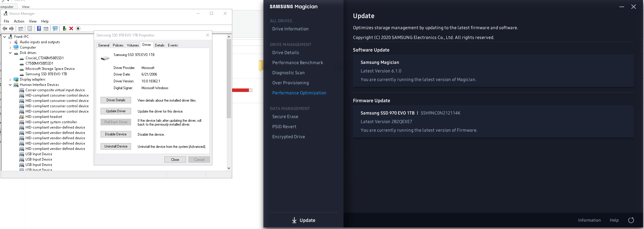
Task: Collapse the Disk drives node
Action: tap(10, 53)
